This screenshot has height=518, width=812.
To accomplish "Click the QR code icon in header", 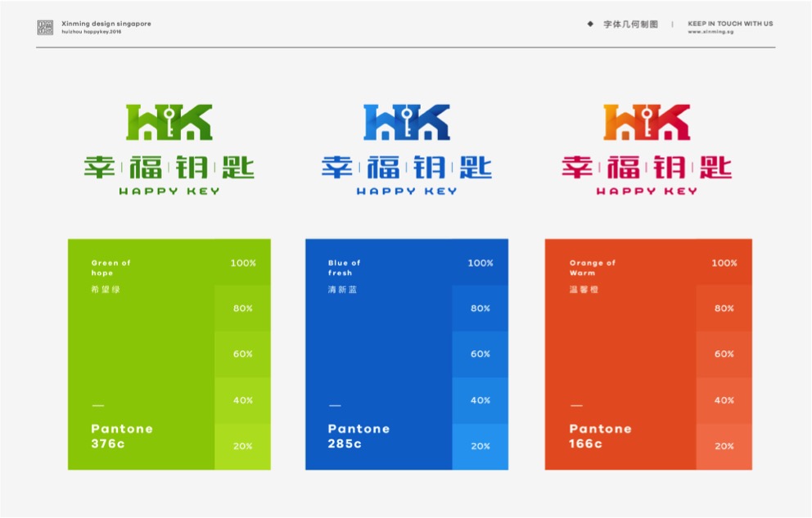I will tap(45, 28).
